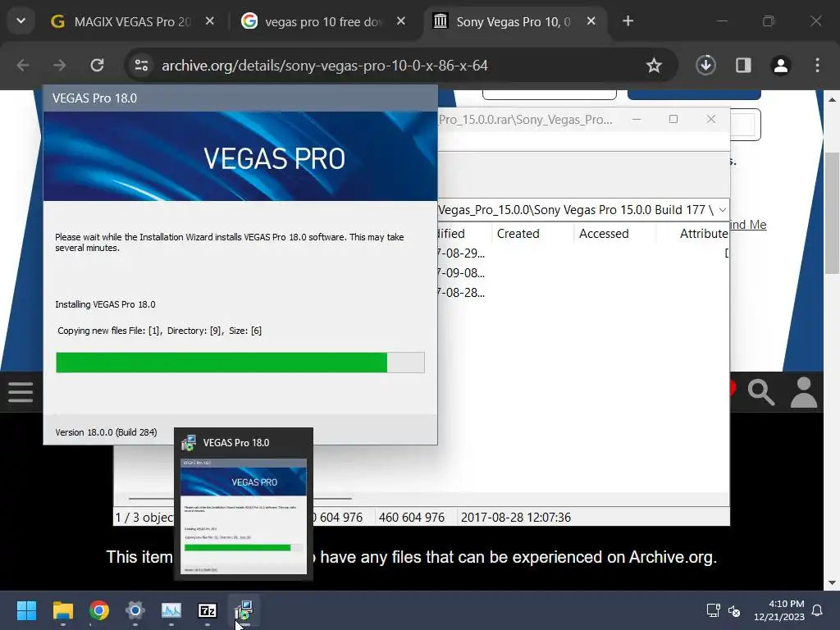Click the 7-Zip horizontal scrollbar
Screen dimensions: 840x630
(240, 498)
